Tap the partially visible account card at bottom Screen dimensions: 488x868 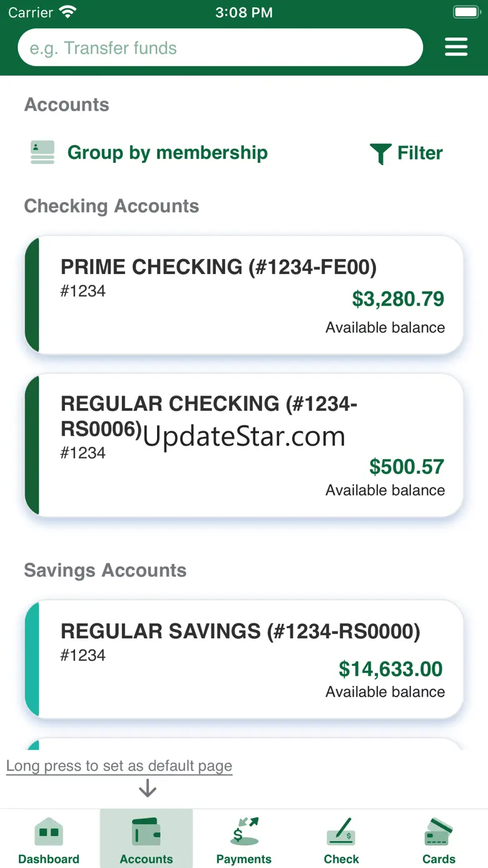point(244,745)
